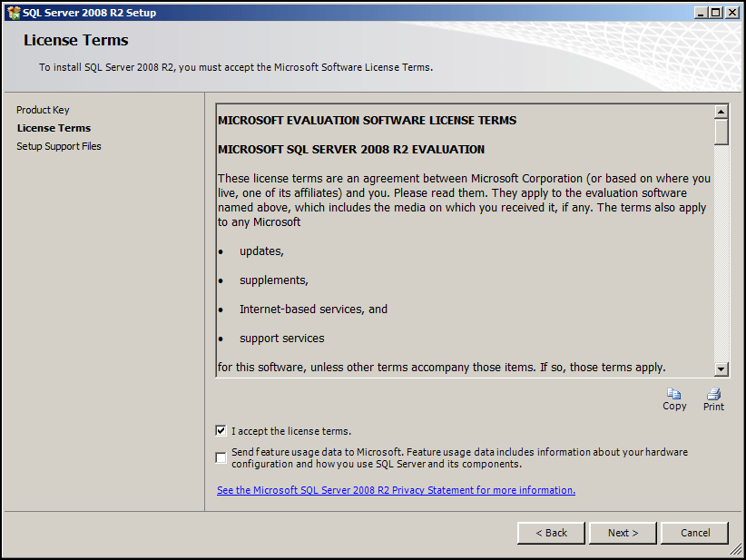Cancel the SQL Server installation
This screenshot has width=746, height=560.
pyautogui.click(x=694, y=533)
